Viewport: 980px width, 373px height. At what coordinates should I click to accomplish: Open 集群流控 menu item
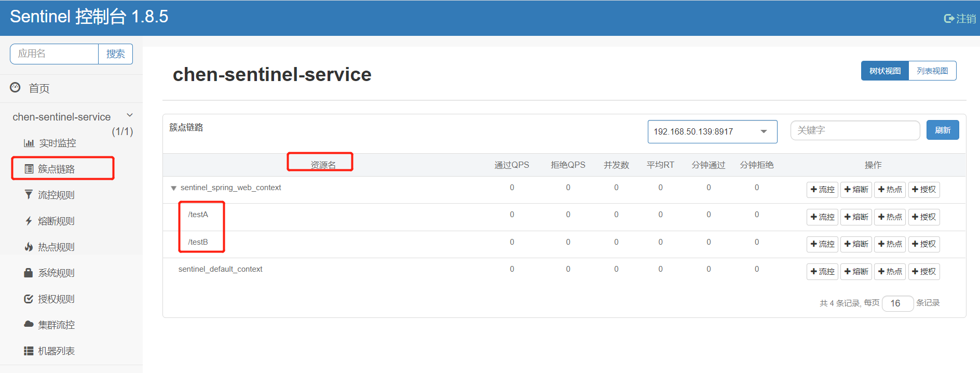pos(56,325)
